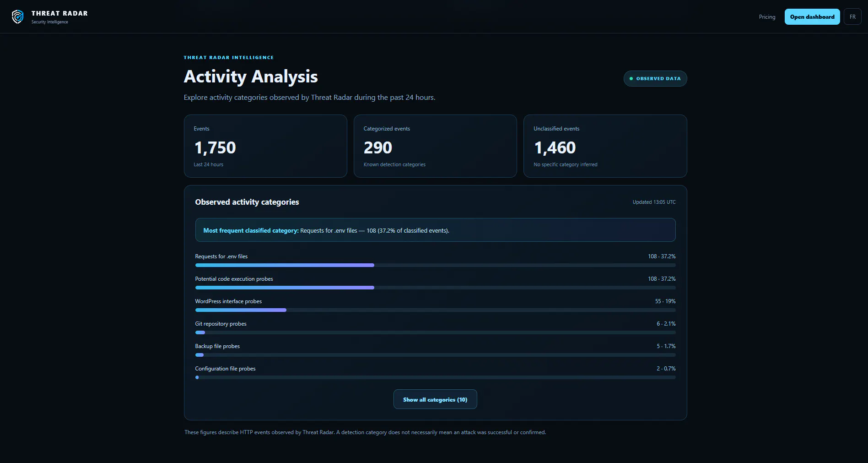Screen dimensions: 868x463
Task: Click the THREAT RADAR brand name text
Action: [59, 13]
